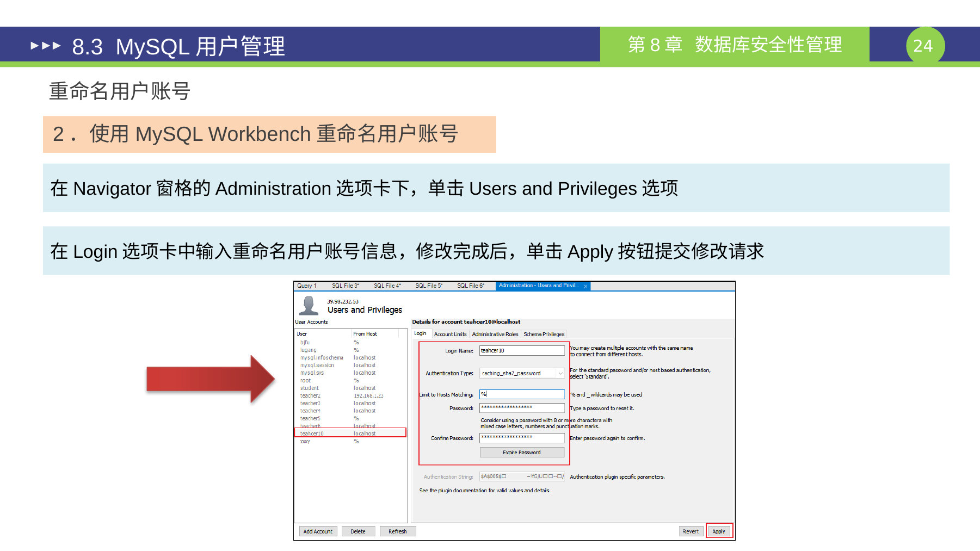This screenshot has height=551, width=980.
Task: Open the Account Limits tab
Action: 450,334
